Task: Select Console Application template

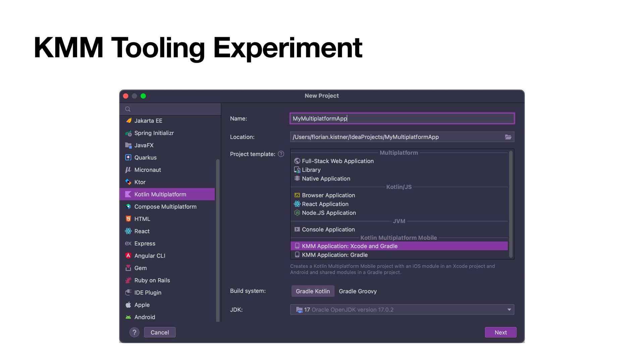Action: pyautogui.click(x=399, y=230)
